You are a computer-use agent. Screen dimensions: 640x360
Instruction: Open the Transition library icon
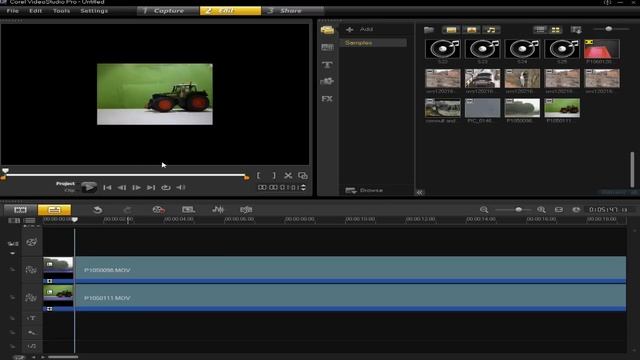click(327, 47)
